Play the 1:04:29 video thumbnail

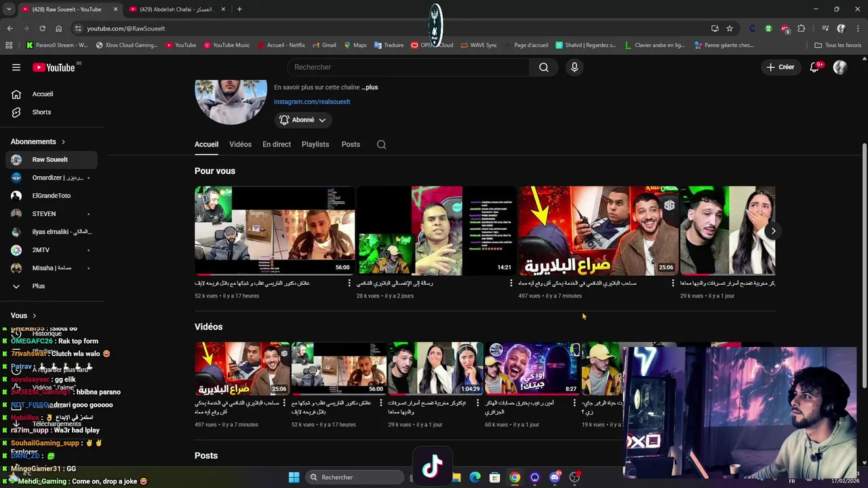435,368
